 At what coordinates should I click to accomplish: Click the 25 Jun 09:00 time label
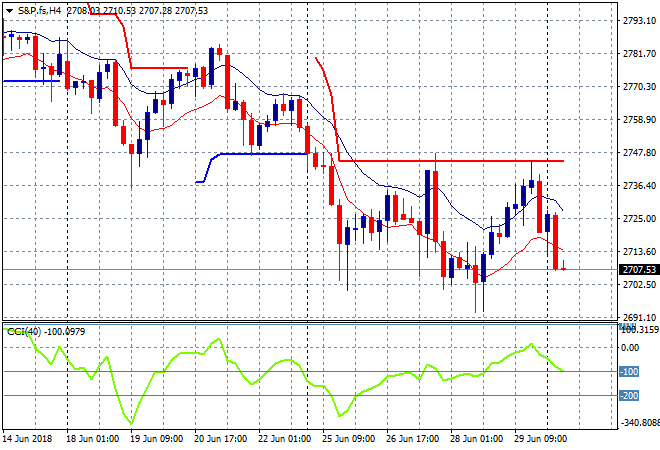click(x=349, y=439)
